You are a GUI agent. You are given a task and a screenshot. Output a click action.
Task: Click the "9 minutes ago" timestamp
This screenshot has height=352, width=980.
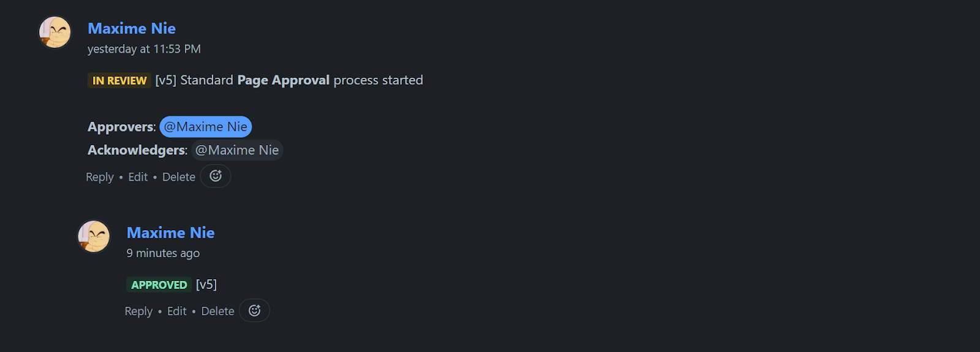click(163, 253)
